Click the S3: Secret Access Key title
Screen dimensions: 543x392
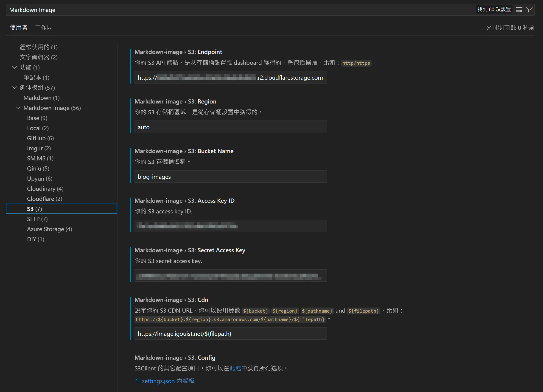point(190,250)
